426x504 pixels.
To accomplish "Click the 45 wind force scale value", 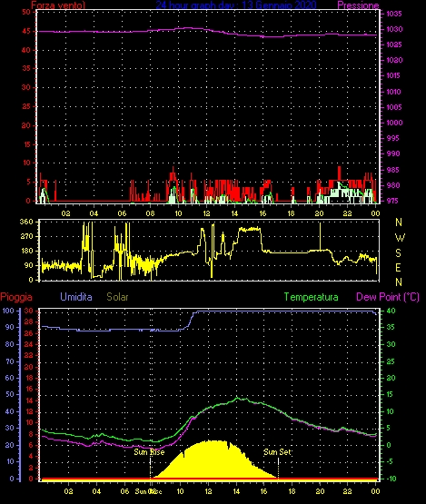I will [26, 31].
